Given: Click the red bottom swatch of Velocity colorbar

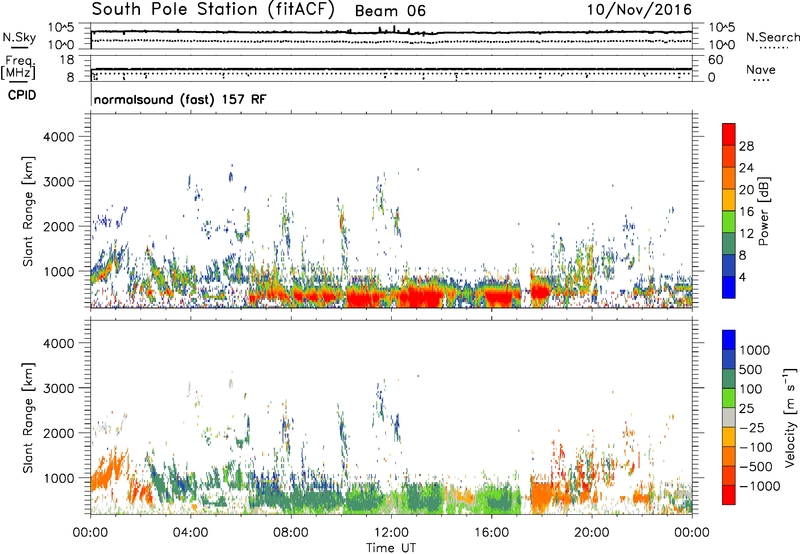Looking at the screenshot, I should (x=729, y=495).
